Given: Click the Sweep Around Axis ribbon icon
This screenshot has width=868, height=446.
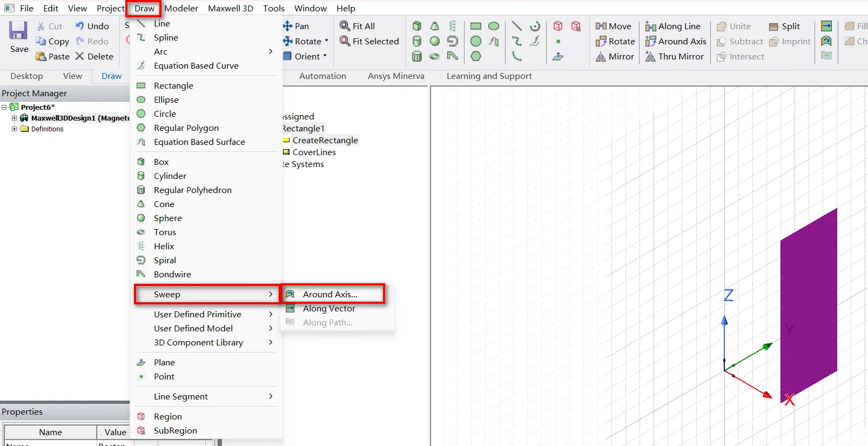Looking at the screenshot, I should click(826, 41).
